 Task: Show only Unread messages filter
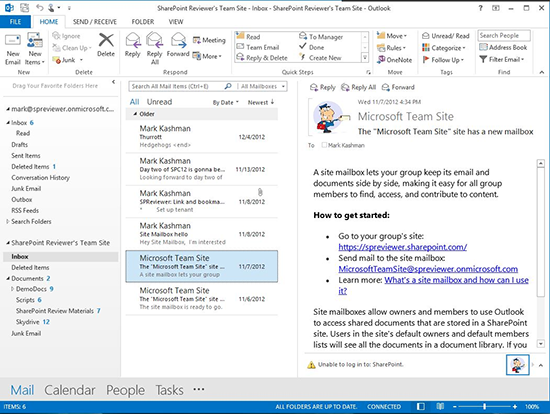(159, 102)
